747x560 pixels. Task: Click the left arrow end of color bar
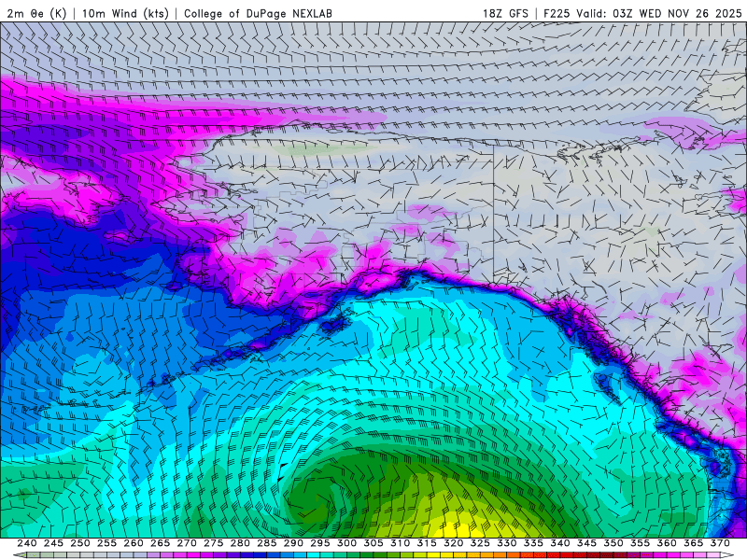(20, 555)
